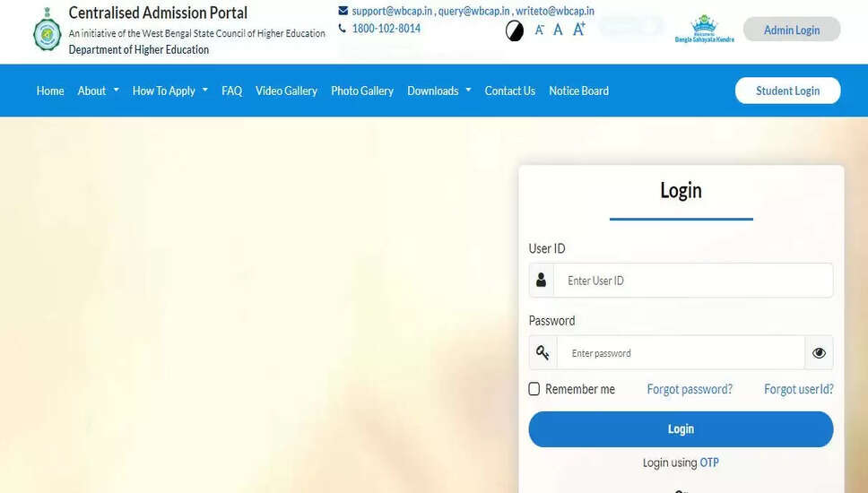The width and height of the screenshot is (868, 493).
Task: Toggle the high contrast mode icon
Action: [515, 30]
